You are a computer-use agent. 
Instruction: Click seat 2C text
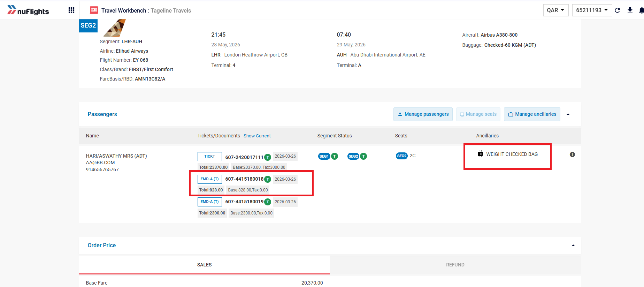tap(413, 156)
